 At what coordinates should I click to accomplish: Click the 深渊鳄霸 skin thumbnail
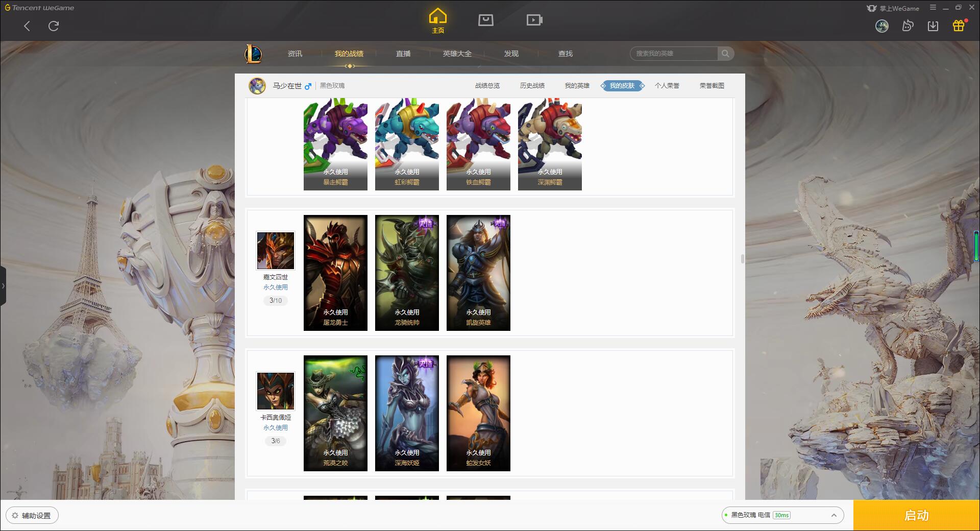point(550,144)
